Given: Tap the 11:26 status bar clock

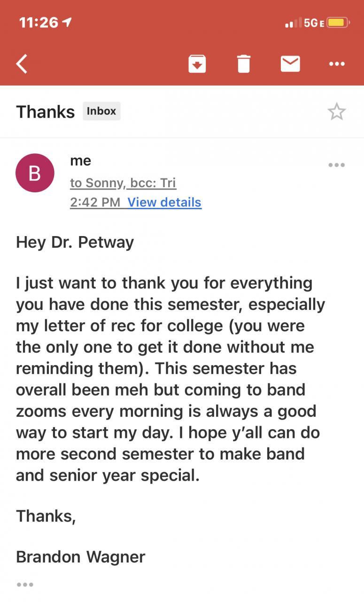Looking at the screenshot, I should tap(39, 23).
